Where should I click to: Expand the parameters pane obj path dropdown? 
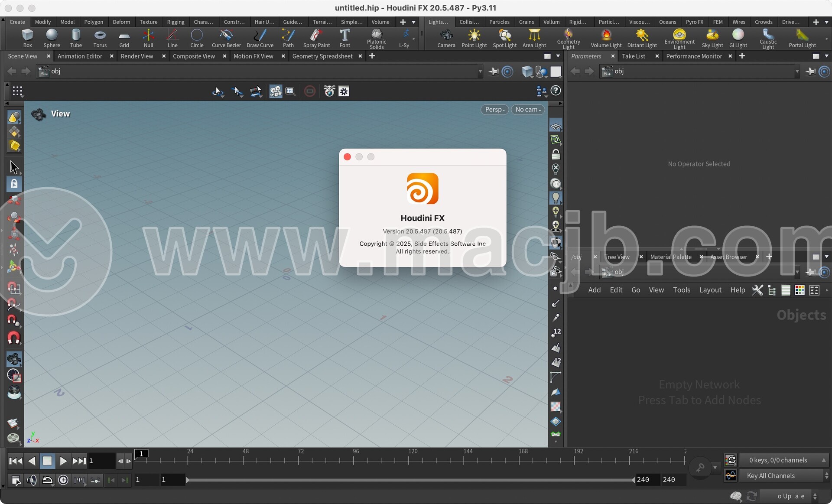[x=797, y=72]
